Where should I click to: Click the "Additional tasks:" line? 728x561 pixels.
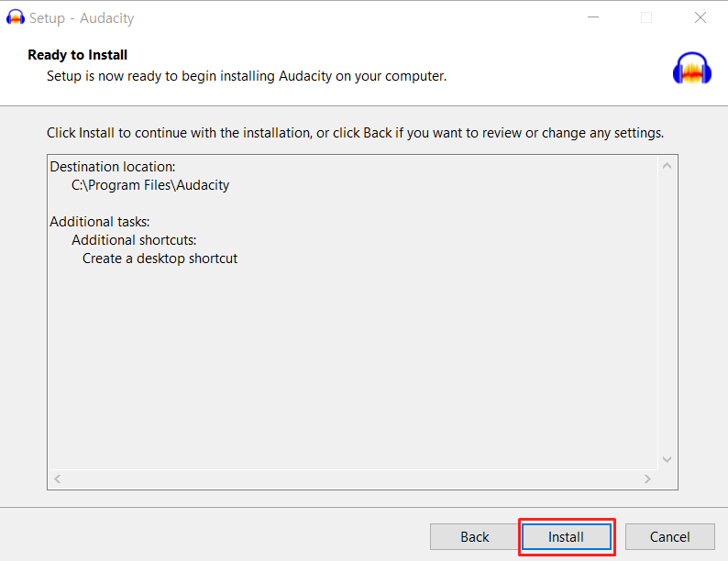click(100, 222)
